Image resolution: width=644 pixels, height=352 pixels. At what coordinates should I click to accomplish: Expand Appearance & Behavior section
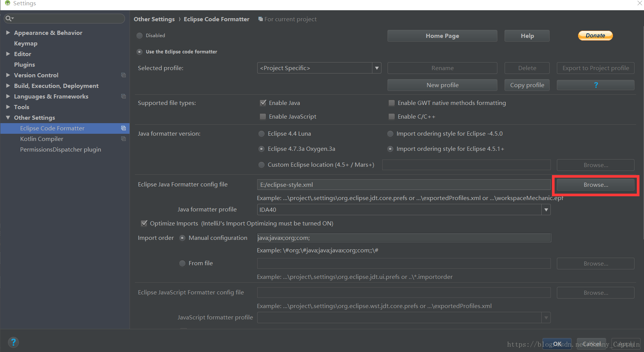click(8, 33)
